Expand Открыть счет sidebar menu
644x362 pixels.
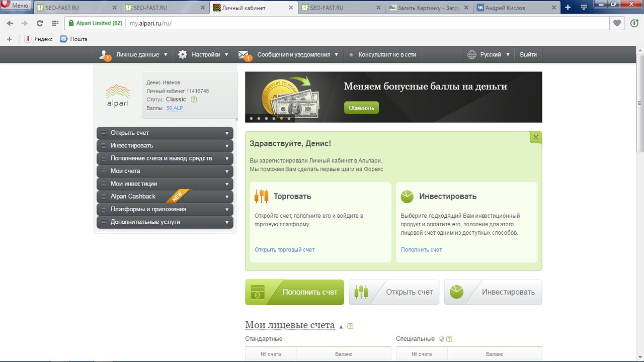point(165,133)
